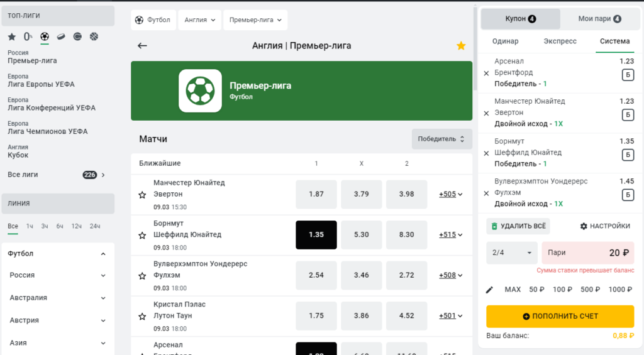This screenshot has height=355, width=644.
Task: Expand +501 more markets for Кристал Пэлас
Action: click(x=450, y=315)
